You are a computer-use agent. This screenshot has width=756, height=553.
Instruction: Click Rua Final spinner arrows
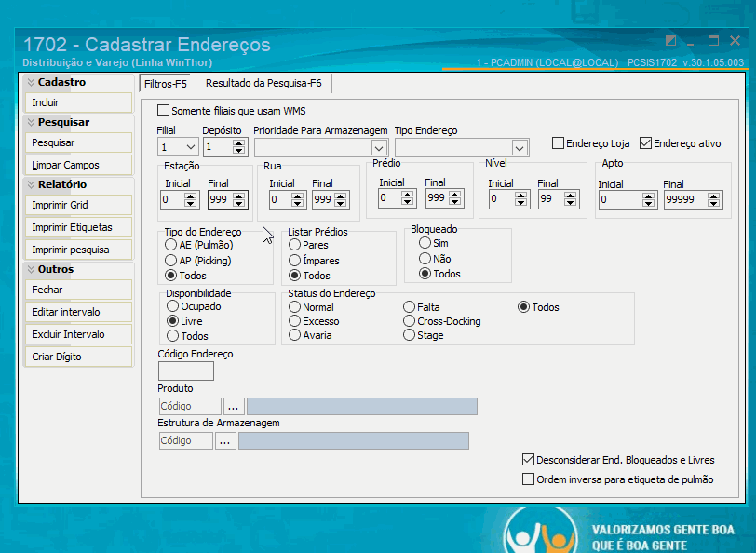coord(341,199)
